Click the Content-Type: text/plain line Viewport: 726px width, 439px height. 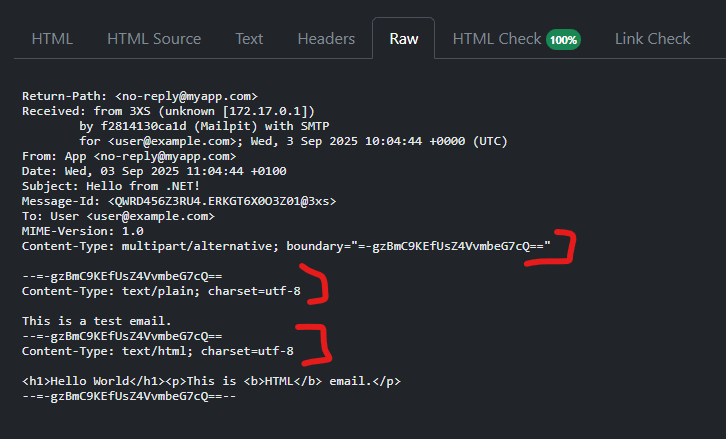[x=161, y=291]
